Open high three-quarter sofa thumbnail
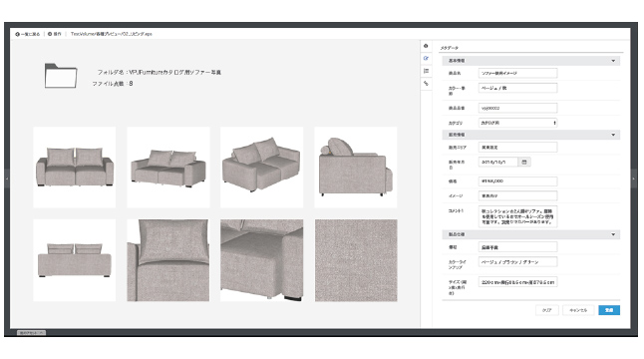The width and height of the screenshot is (644, 359). point(261,168)
